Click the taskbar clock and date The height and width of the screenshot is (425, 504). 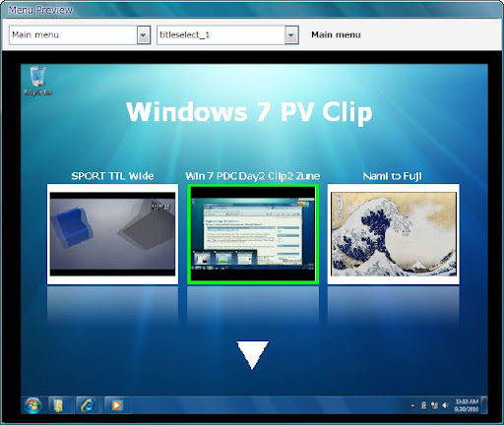467,405
